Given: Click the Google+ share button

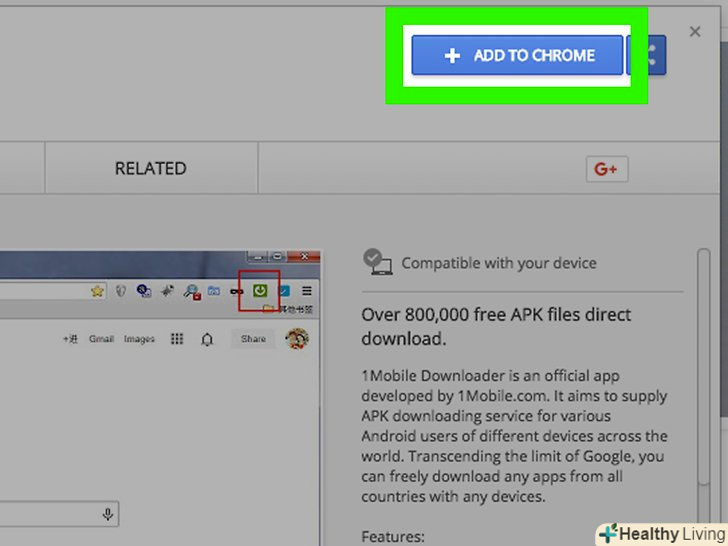Looking at the screenshot, I should pyautogui.click(x=607, y=169).
